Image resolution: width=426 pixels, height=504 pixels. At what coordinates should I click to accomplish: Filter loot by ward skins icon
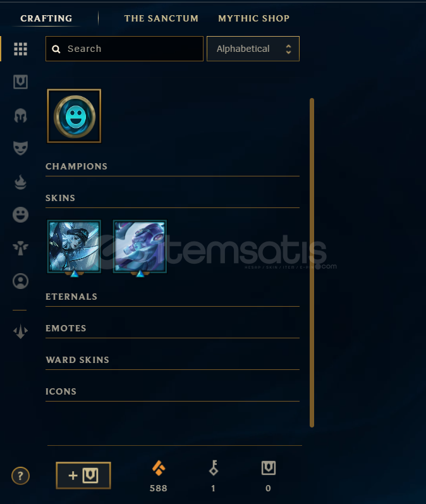pyautogui.click(x=20, y=248)
